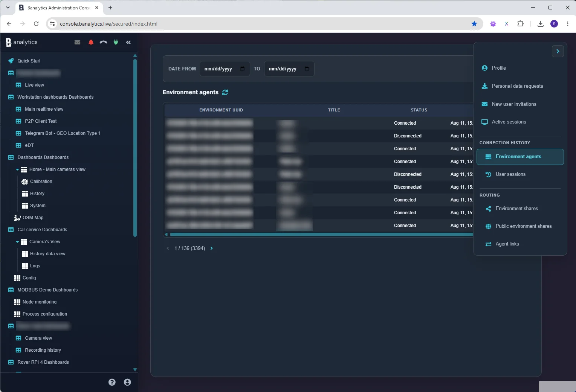Open the Logs grid icon
576x392 pixels.
click(x=25, y=266)
